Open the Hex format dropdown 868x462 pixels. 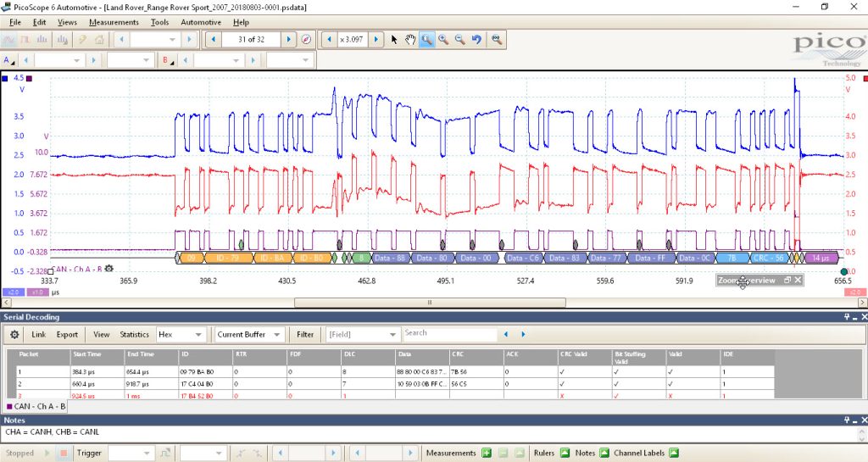coord(181,335)
